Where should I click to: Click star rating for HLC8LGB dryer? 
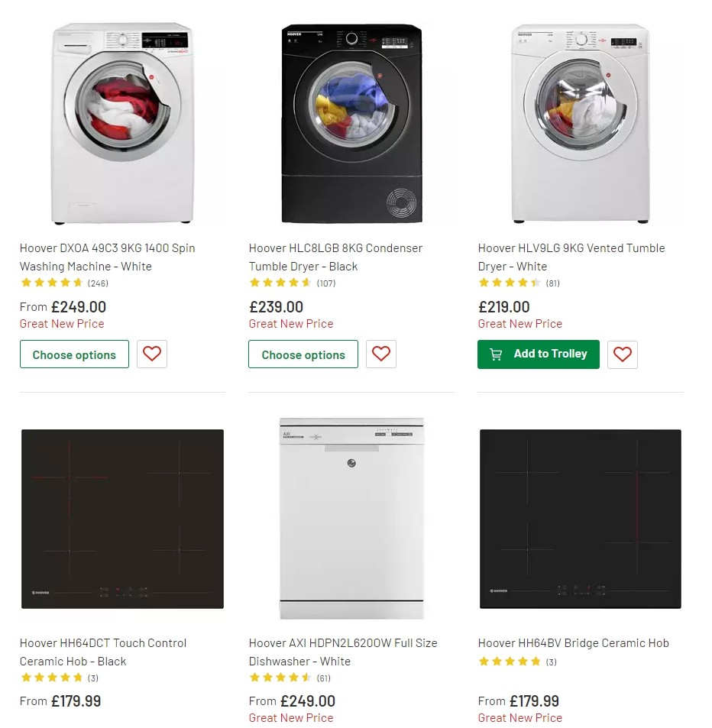280,283
